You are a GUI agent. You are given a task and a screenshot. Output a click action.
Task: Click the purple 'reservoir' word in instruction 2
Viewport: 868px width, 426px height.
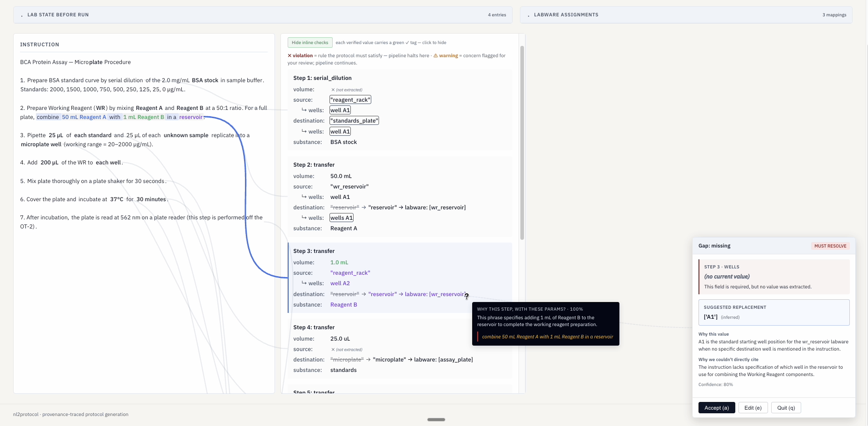coord(191,117)
